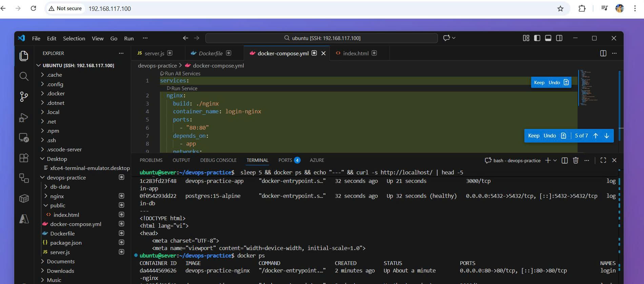Open the Azure view icon
The width and height of the screenshot is (644, 284).
tap(24, 219)
